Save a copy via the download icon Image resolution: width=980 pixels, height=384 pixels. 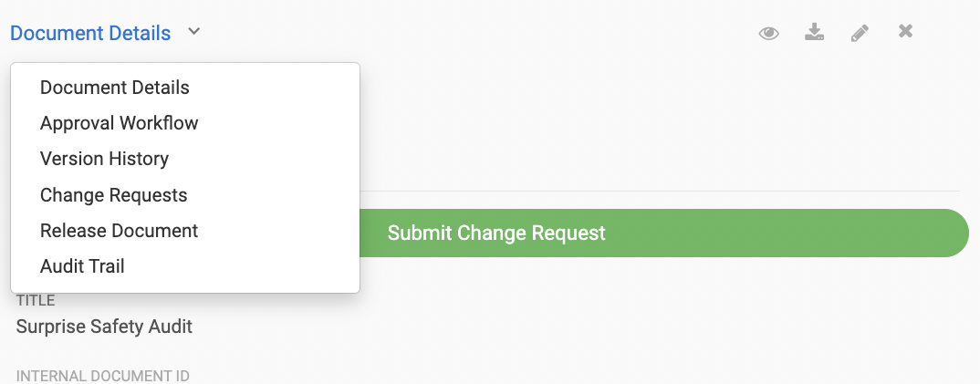pyautogui.click(x=814, y=32)
